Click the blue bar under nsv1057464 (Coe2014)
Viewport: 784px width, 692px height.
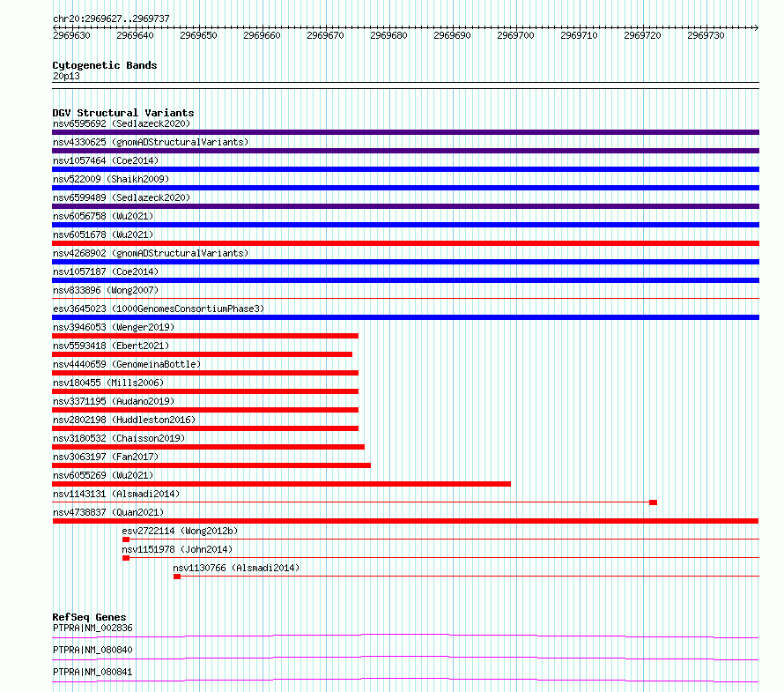(x=405, y=169)
